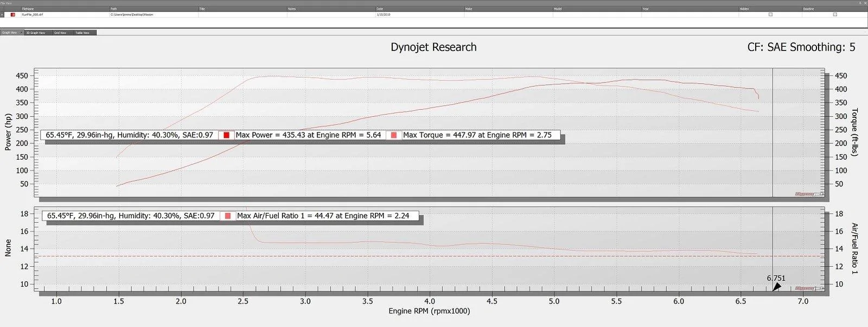Click the Dynojet Research graph title

433,47
